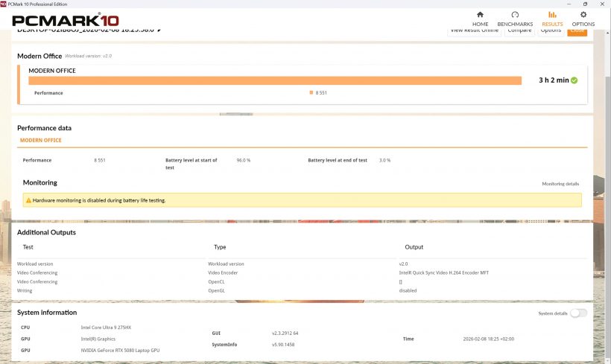Click the '96.0 %' battery start value
Screen dimensions: 611x364
243,160
